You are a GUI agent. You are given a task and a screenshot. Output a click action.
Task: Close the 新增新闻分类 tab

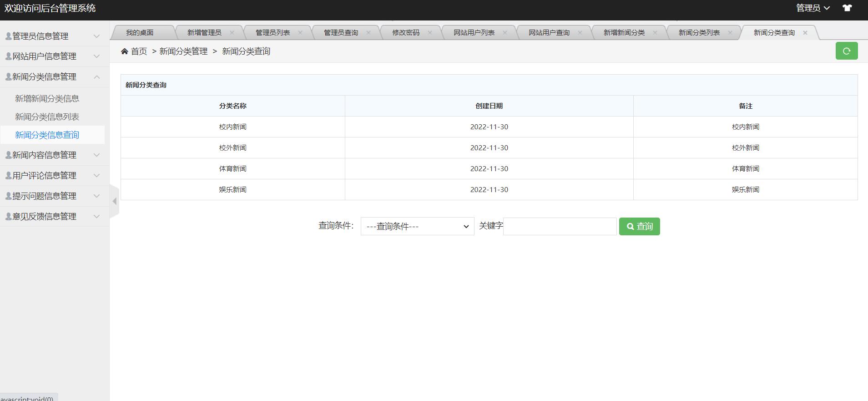(655, 32)
